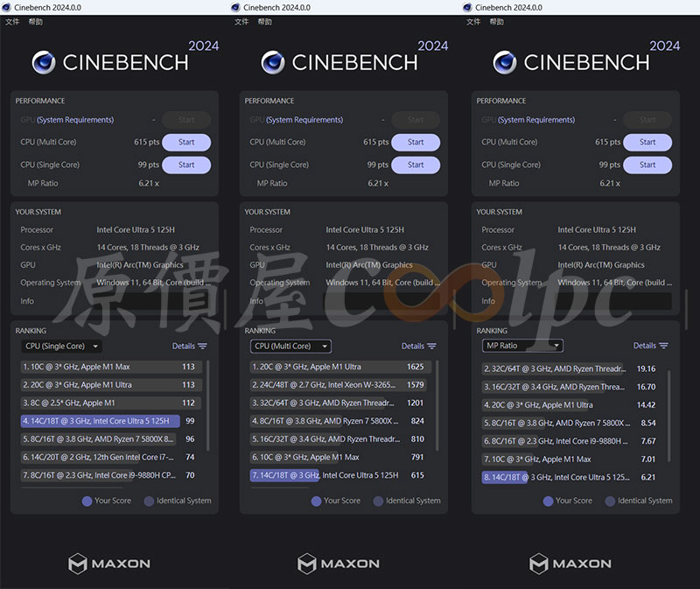Select Apple M1 Max row scoring 113
The width and height of the screenshot is (700, 589).
[x=111, y=367]
